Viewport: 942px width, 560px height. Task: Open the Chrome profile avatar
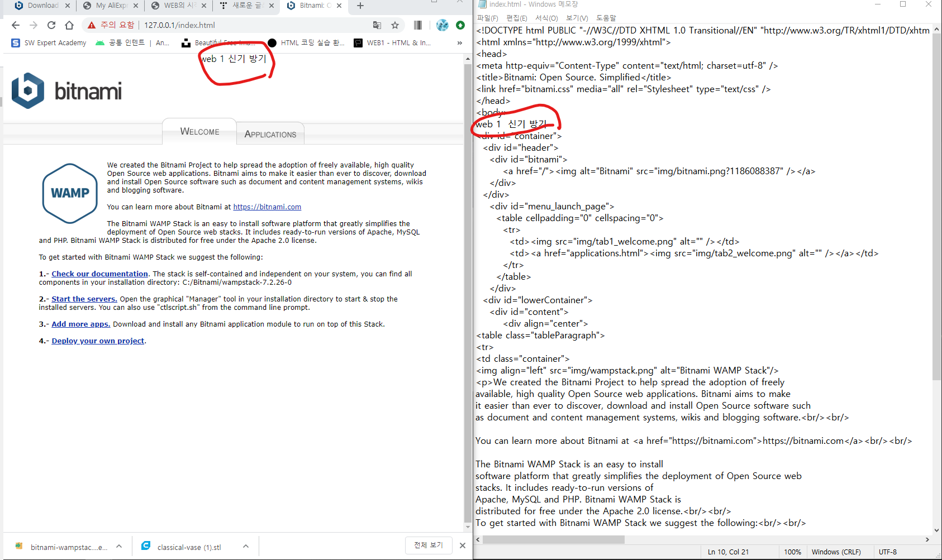442,25
